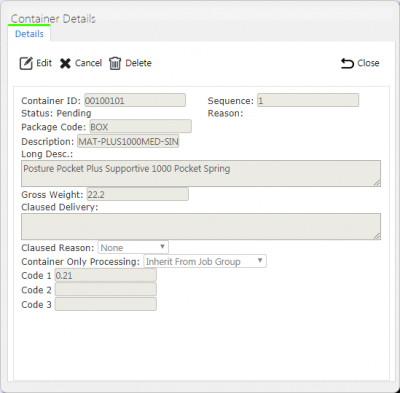Click the Description field MAT-PLUS1000MED-SIN

click(x=128, y=141)
